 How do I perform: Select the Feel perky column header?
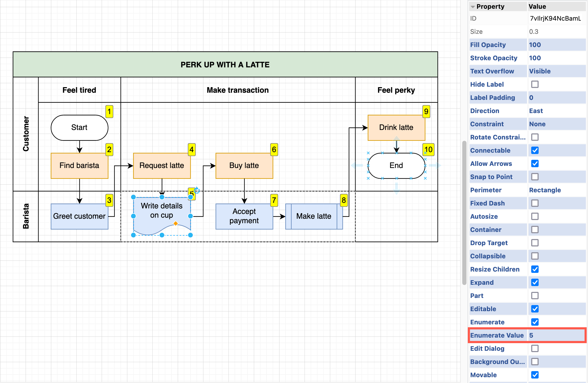(396, 90)
